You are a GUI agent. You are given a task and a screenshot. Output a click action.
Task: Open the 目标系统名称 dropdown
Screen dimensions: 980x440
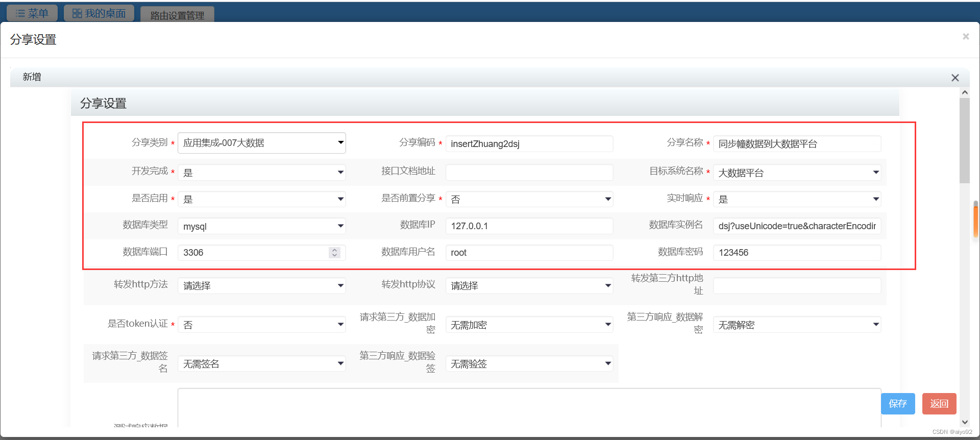(x=797, y=173)
